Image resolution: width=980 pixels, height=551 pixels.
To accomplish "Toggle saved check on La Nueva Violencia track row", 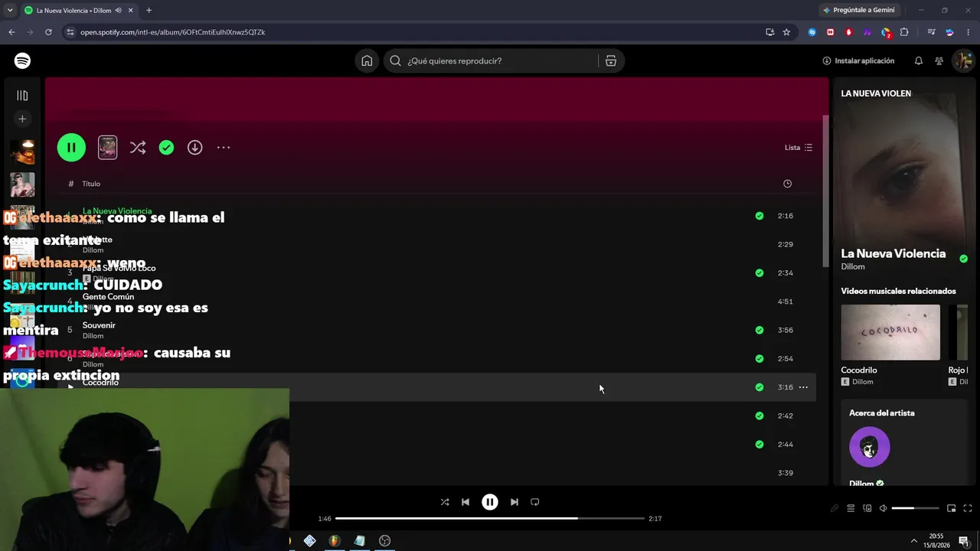I will (759, 216).
